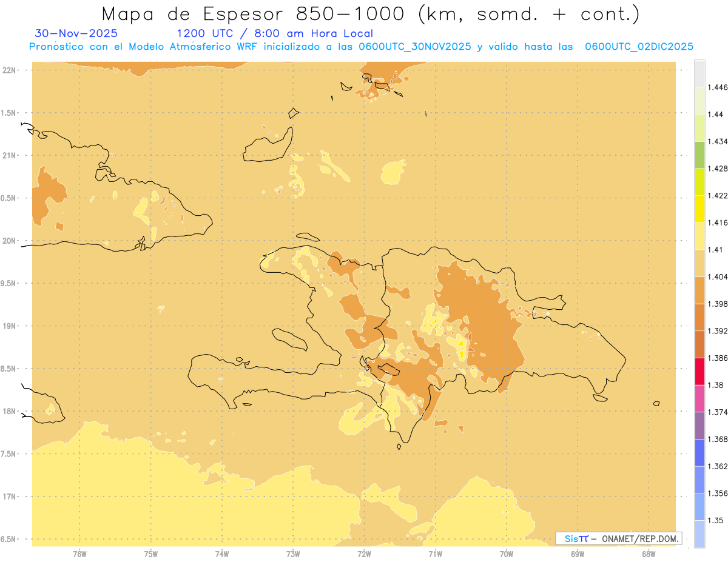The width and height of the screenshot is (728, 562).
Task: Click the 21N latitude axis label
Action: [9, 155]
